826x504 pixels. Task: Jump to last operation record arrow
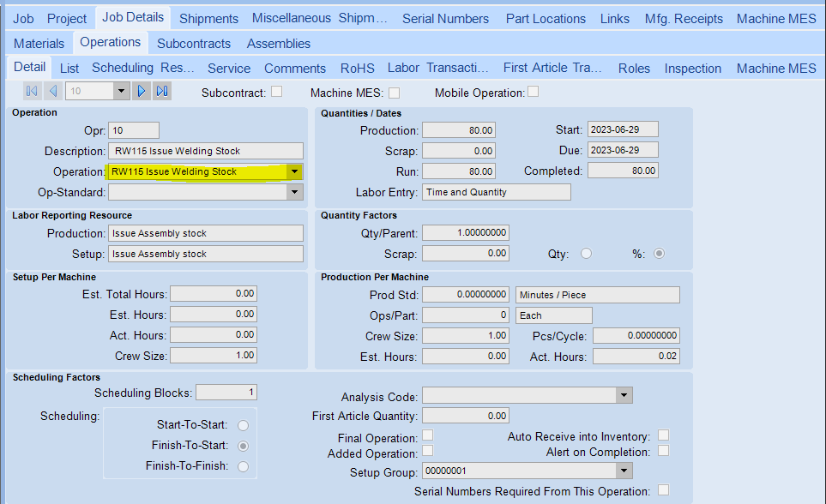(162, 91)
